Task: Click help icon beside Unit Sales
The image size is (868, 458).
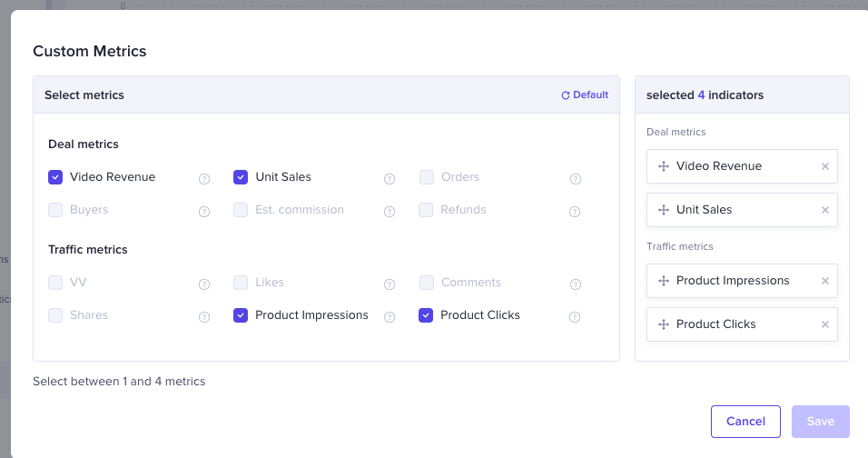Action: 390,179
